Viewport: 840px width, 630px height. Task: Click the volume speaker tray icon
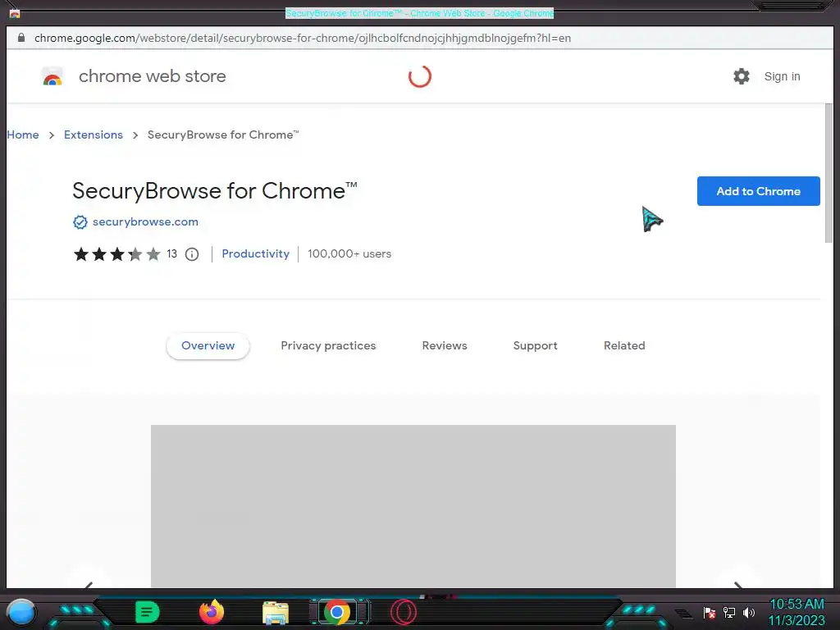click(748, 612)
